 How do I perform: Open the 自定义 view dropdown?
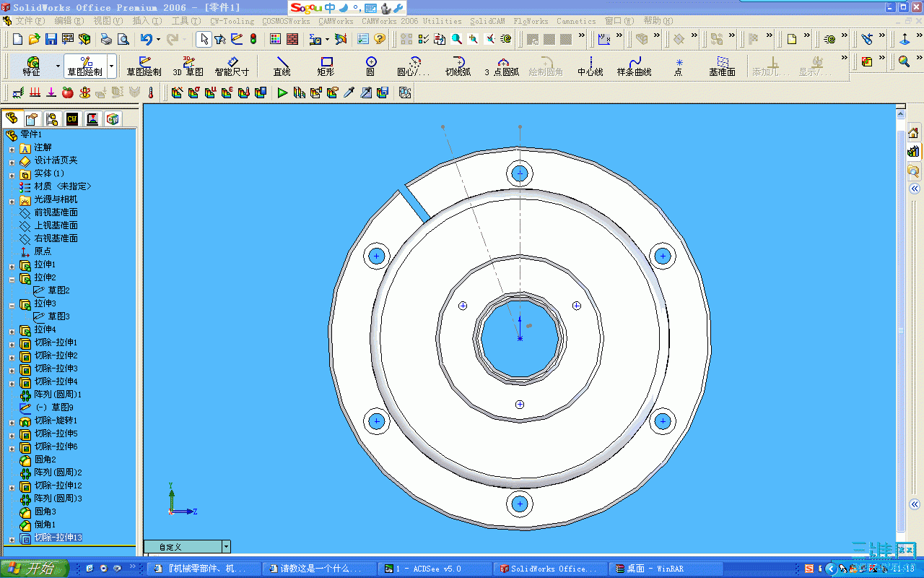point(226,547)
